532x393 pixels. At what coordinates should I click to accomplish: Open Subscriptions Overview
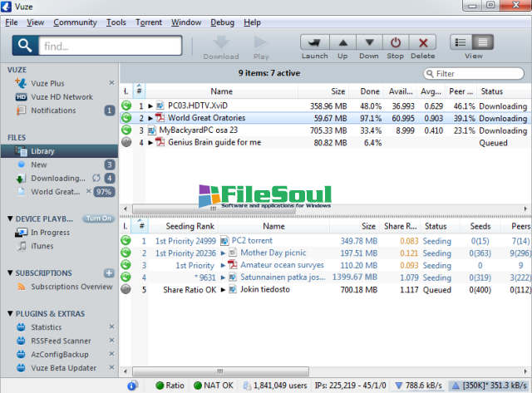click(71, 287)
